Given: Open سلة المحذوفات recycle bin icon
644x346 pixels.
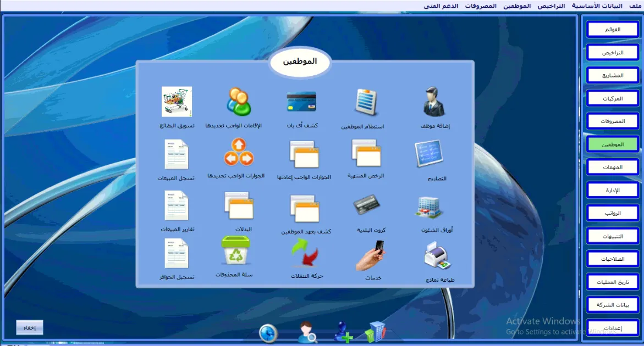Looking at the screenshot, I should point(236,250).
